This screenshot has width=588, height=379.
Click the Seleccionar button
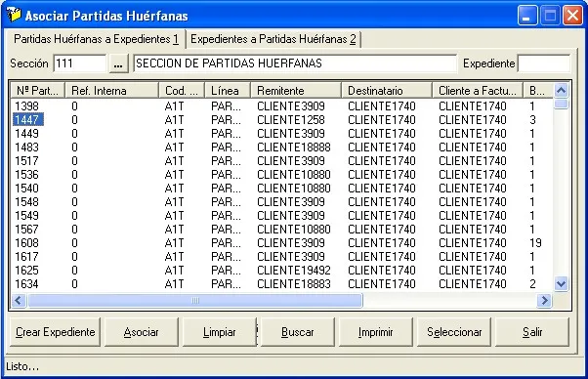[x=454, y=332]
